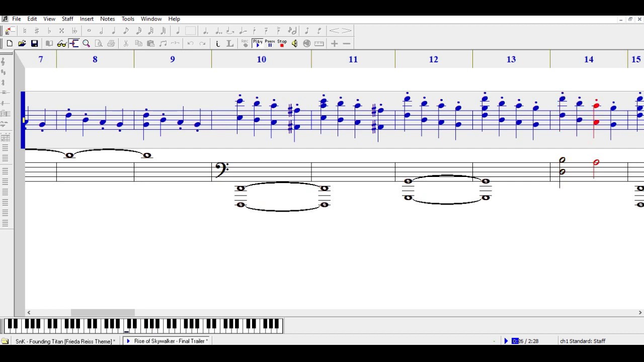Viewport: 644px width, 362px height.
Task: Toggle double dotted modifier
Action: pyautogui.click(x=219, y=31)
